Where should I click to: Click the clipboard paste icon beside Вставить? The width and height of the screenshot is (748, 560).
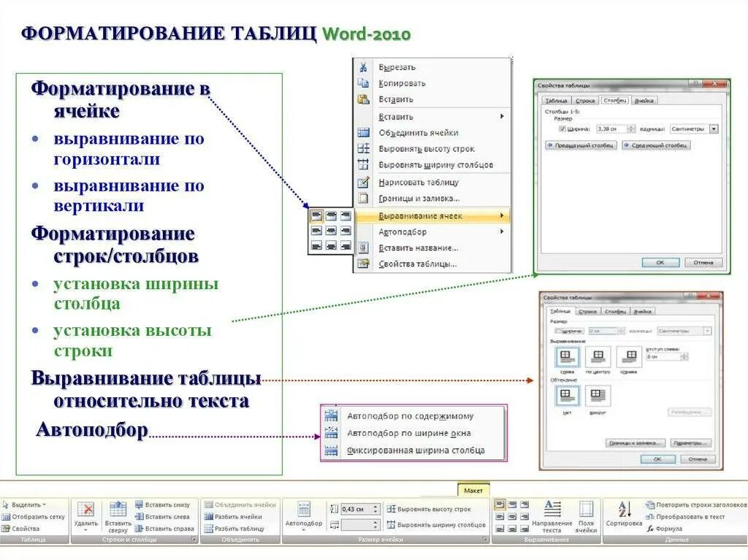[363, 99]
